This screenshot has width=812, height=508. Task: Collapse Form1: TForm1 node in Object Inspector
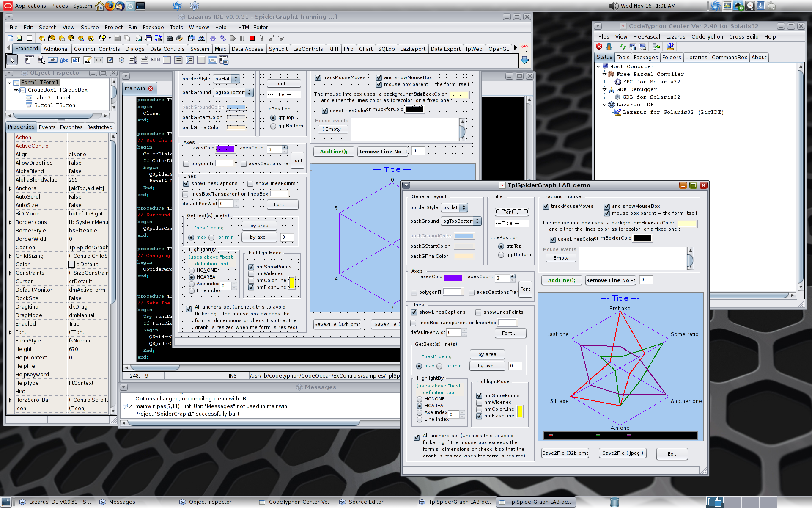click(9, 83)
